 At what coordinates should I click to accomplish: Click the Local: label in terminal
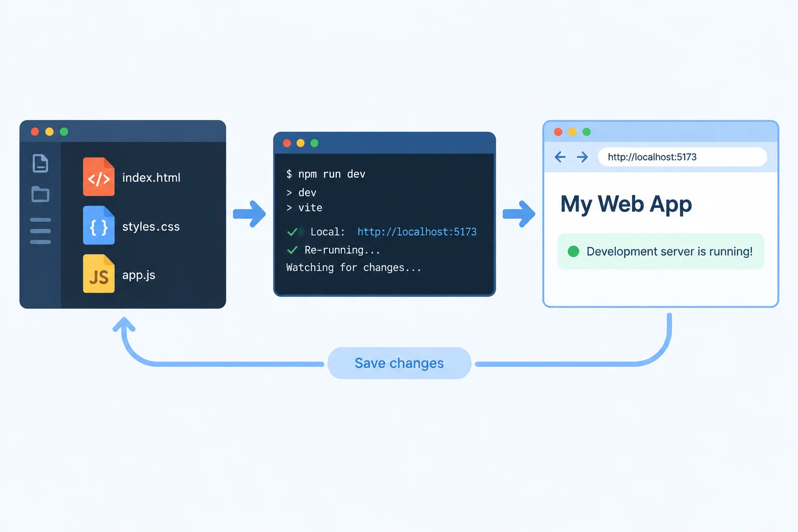(327, 232)
